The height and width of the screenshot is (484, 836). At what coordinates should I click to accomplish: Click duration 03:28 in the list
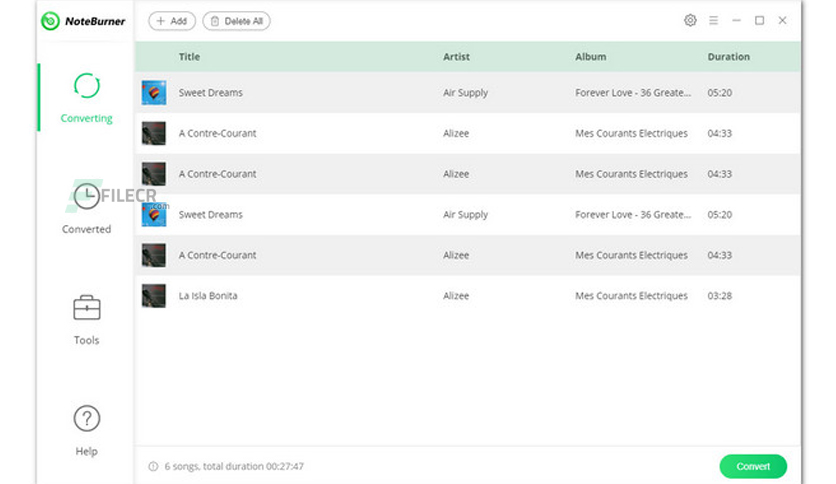point(720,296)
